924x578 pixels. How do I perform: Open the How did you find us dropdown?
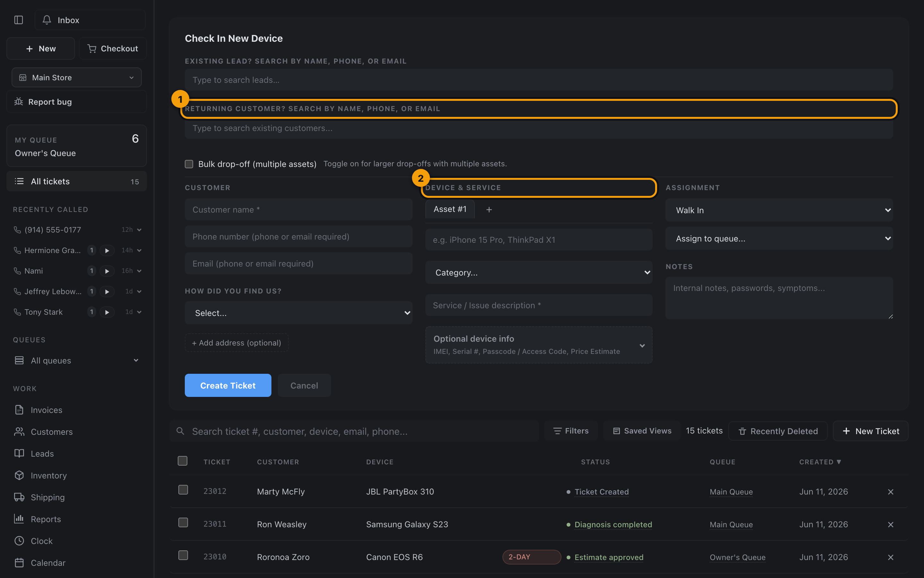coord(299,313)
